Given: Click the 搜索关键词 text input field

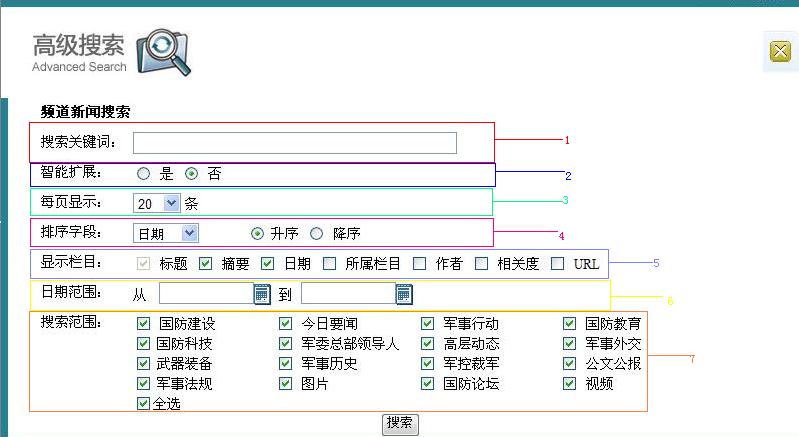Looking at the screenshot, I should [295, 143].
